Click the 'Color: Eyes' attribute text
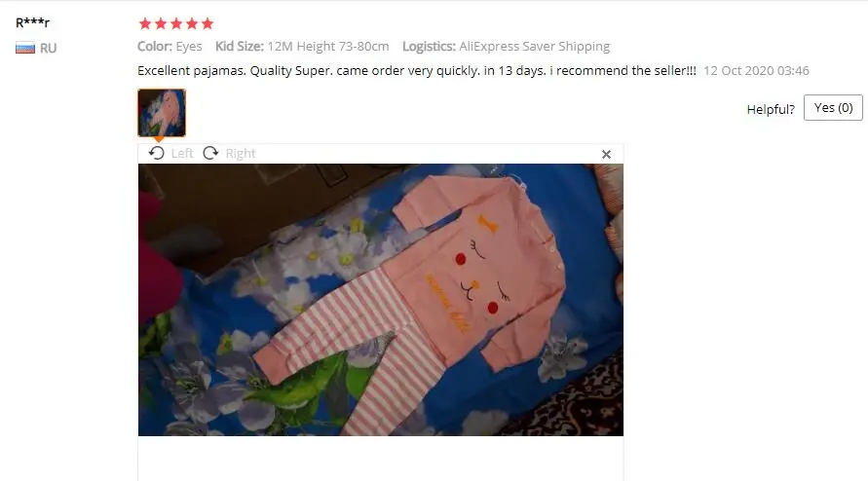 click(170, 47)
